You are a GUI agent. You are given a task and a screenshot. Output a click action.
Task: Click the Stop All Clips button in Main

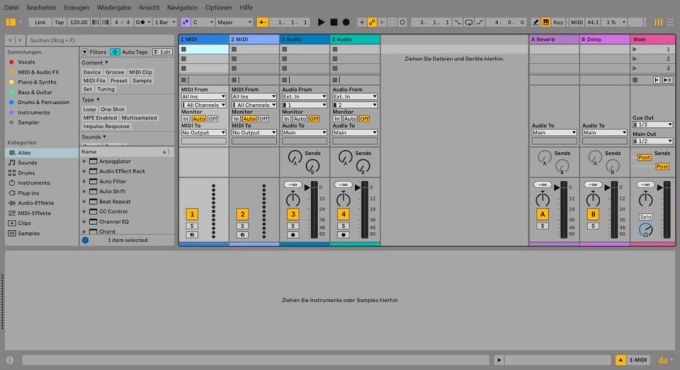click(635, 80)
